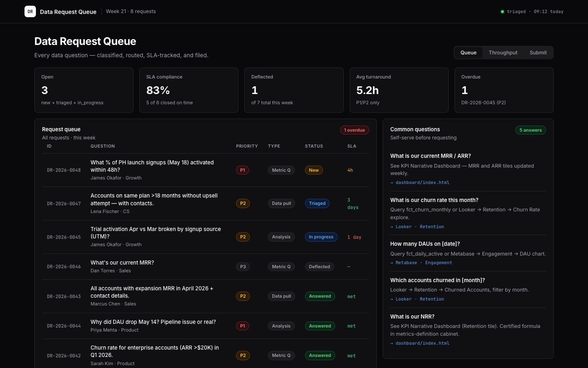Select the Avg turnaround 5.2h card
Image resolution: width=588 pixels, height=368 pixels.
[x=399, y=90]
